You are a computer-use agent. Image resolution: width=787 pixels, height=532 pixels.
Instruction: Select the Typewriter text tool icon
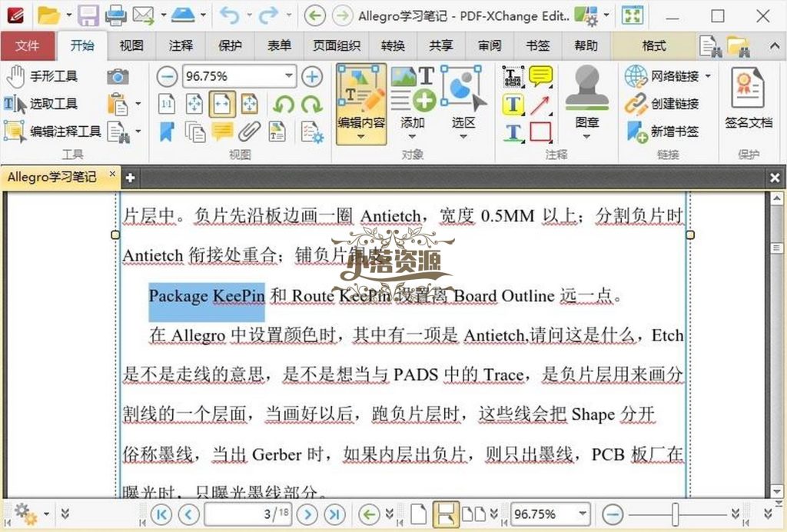point(513,77)
